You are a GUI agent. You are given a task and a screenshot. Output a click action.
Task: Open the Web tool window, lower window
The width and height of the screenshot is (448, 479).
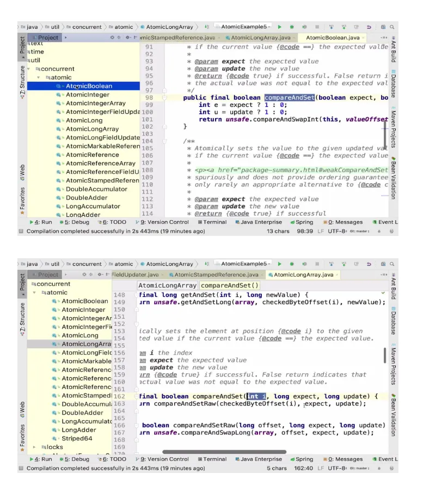point(22,410)
